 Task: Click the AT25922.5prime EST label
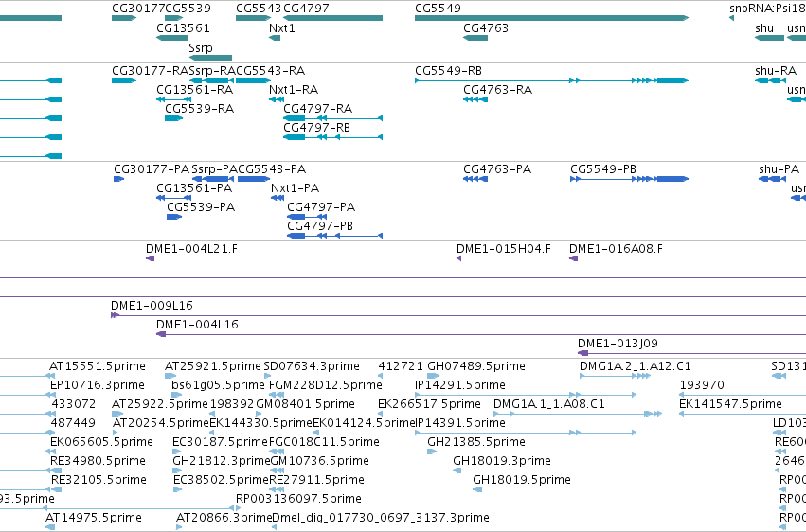(x=160, y=404)
